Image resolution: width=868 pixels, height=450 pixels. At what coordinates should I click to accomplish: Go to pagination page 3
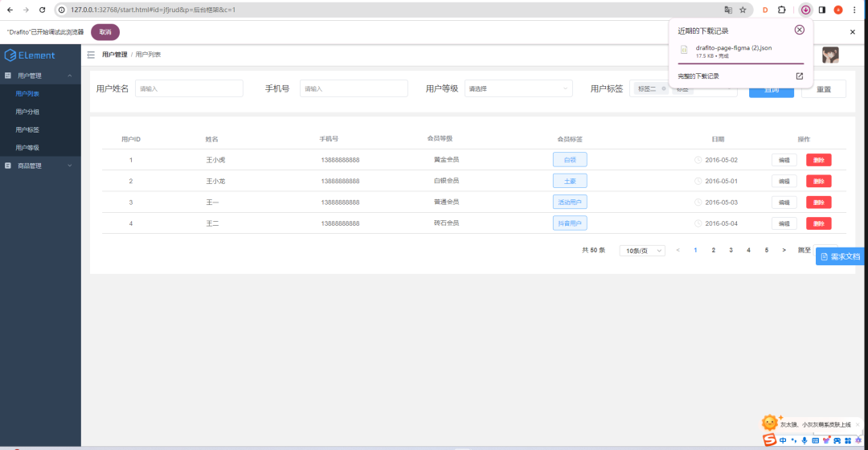(x=731, y=250)
